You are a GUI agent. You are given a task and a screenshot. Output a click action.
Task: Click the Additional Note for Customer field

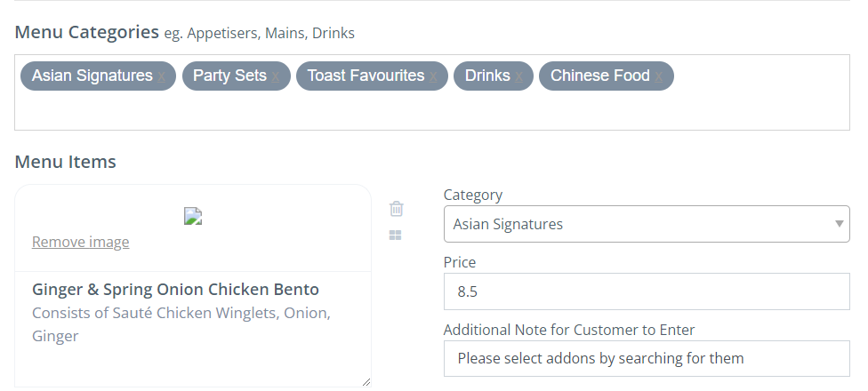(647, 359)
